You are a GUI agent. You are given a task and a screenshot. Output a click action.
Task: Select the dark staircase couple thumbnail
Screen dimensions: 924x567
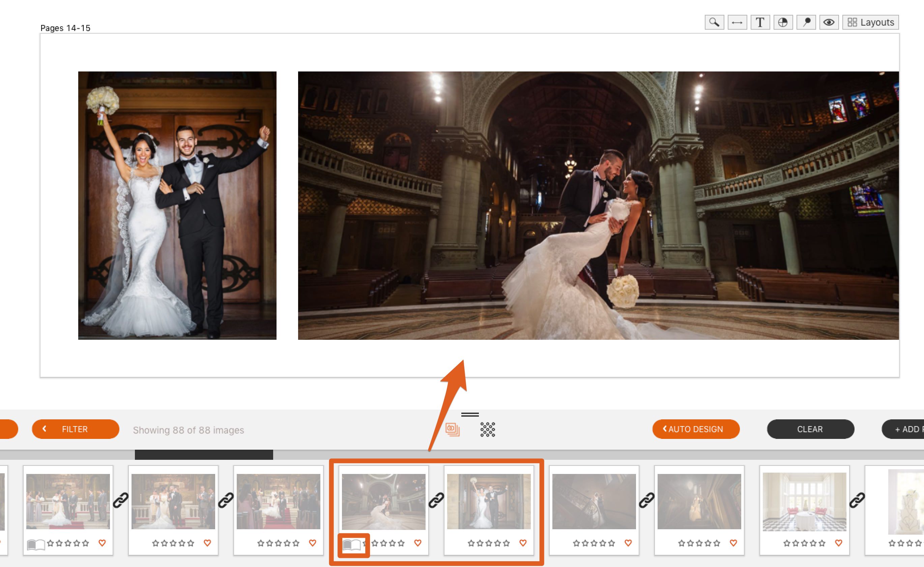[x=594, y=501]
